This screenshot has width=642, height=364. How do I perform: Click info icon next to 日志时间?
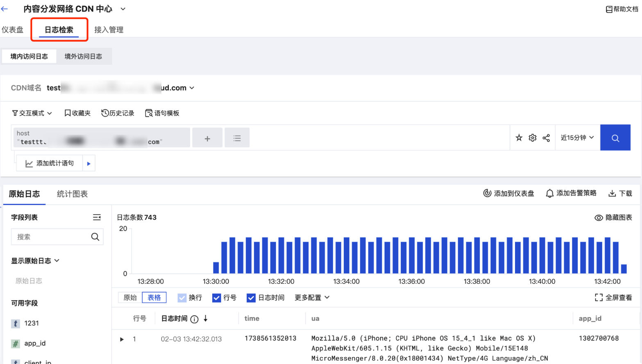coord(194,319)
